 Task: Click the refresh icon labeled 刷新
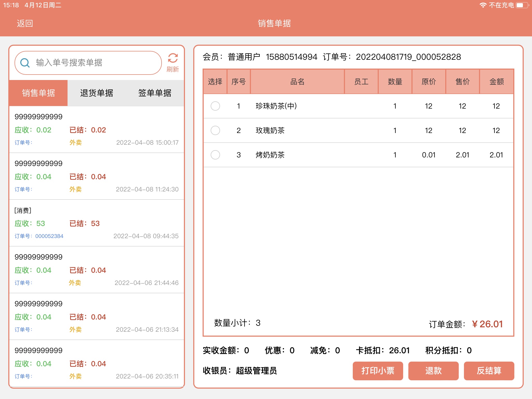(173, 63)
